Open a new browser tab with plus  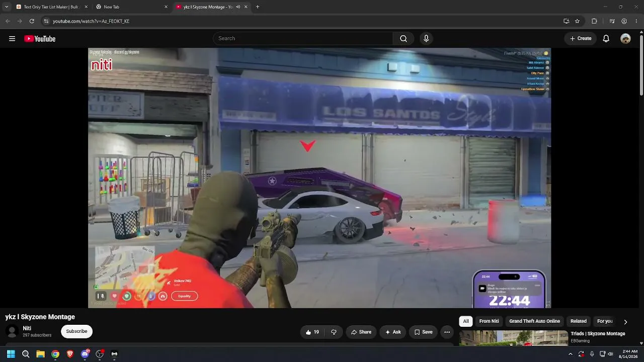tap(258, 7)
